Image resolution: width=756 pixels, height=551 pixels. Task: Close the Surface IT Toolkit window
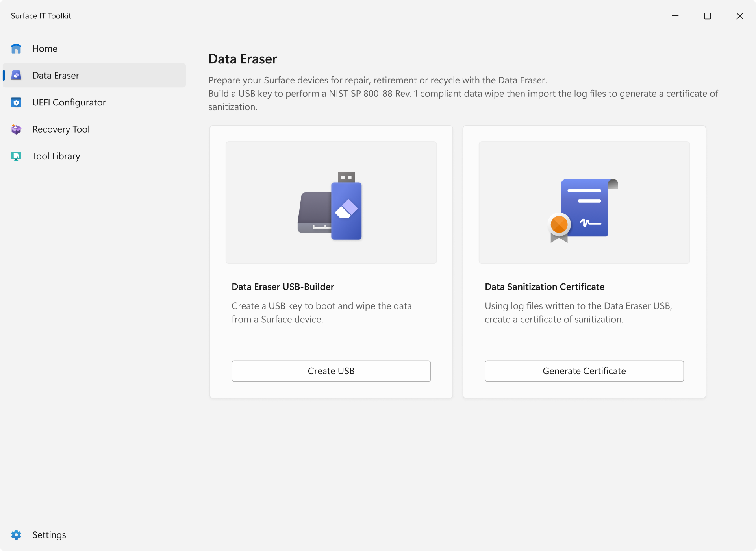[x=740, y=16]
